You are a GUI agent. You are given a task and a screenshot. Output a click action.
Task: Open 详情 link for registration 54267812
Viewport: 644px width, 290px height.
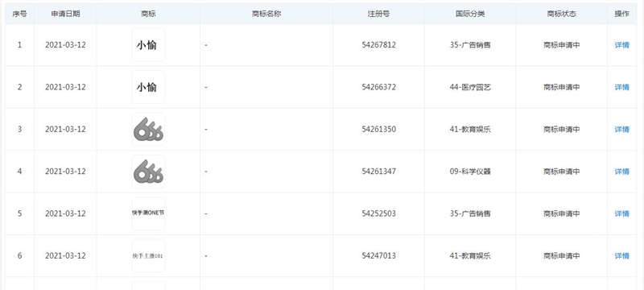click(x=621, y=45)
